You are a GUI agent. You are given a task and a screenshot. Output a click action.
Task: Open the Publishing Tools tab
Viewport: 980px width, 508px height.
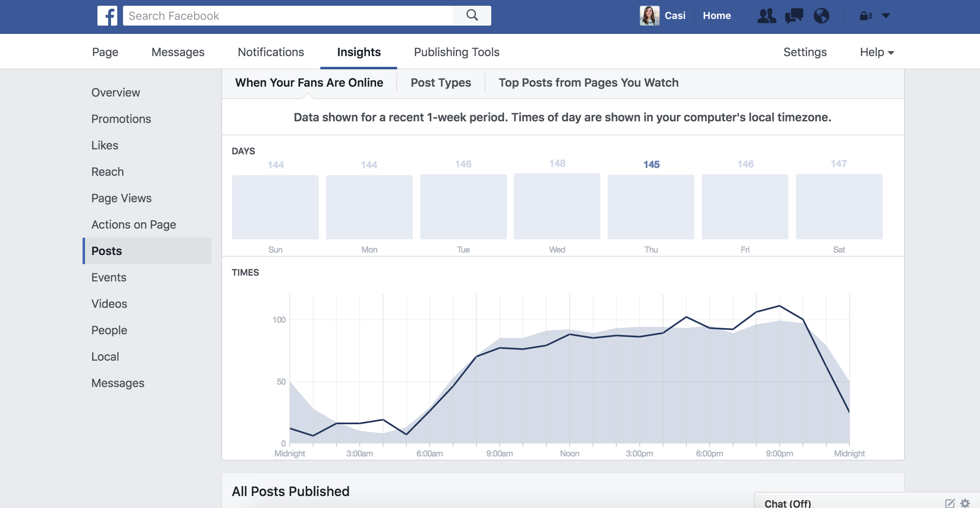click(457, 52)
